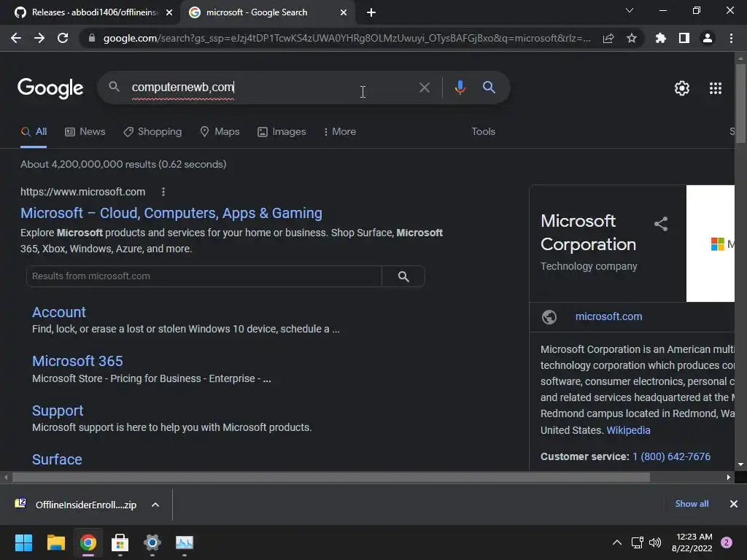The height and width of the screenshot is (560, 747).
Task: Switch to the News results tab
Action: tap(85, 132)
